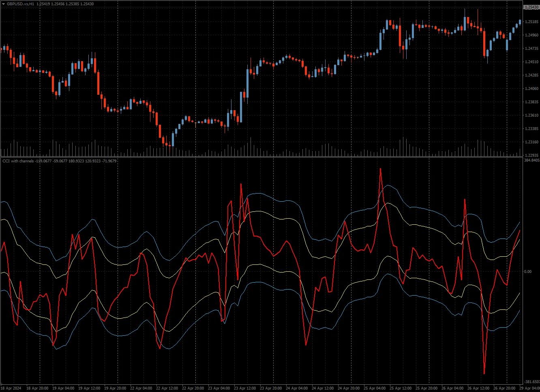Viewport: 540px width, 392px height.
Task: Click the lowest red CCI trough
Action: pos(484,373)
